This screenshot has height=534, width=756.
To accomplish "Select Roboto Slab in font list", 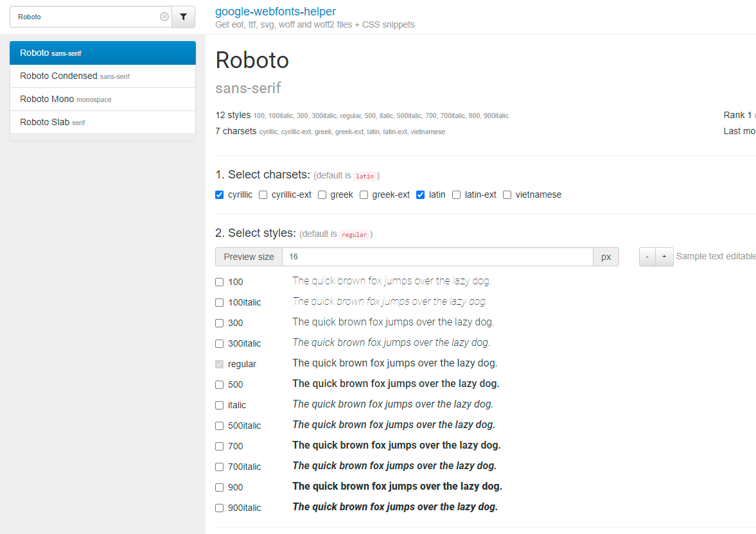I will (x=103, y=123).
